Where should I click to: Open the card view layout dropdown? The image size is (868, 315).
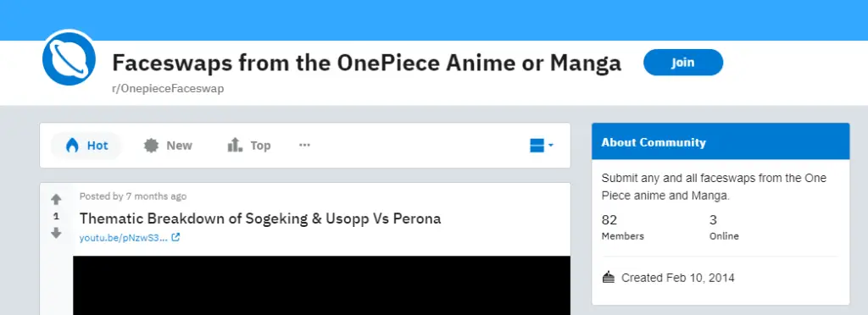click(542, 146)
